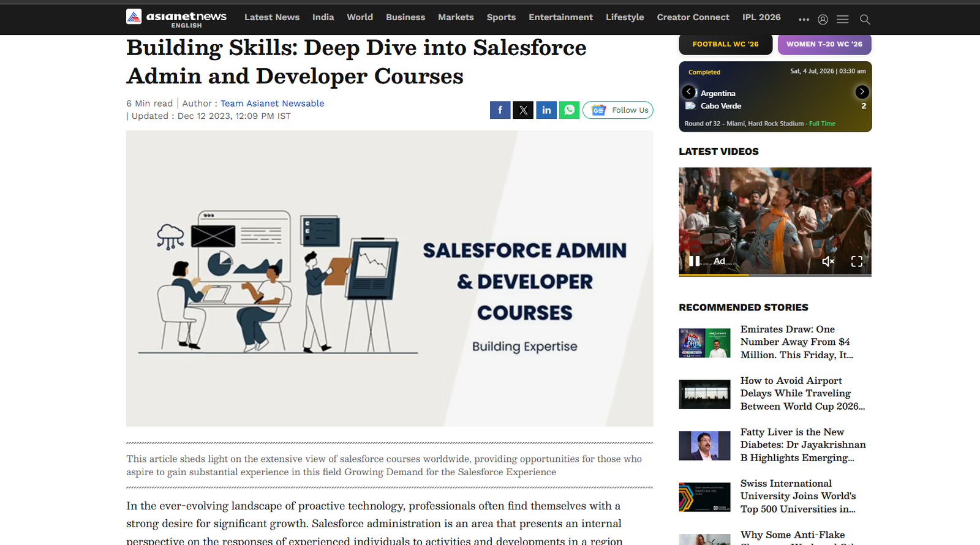Click the Completed match status label

pyautogui.click(x=704, y=72)
